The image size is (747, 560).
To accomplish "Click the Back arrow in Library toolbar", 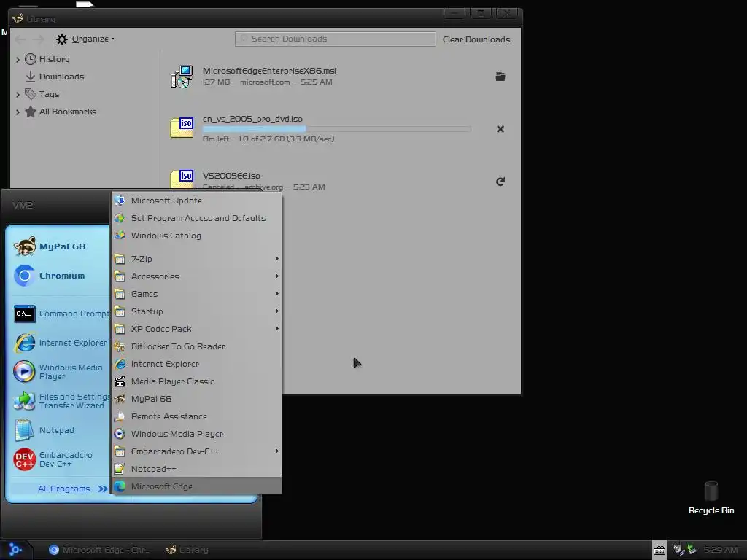I will click(20, 39).
